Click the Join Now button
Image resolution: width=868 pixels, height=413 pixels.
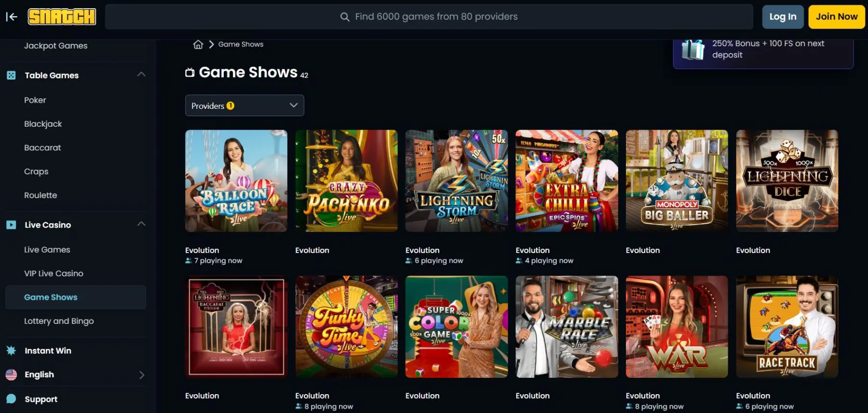pyautogui.click(x=837, y=17)
